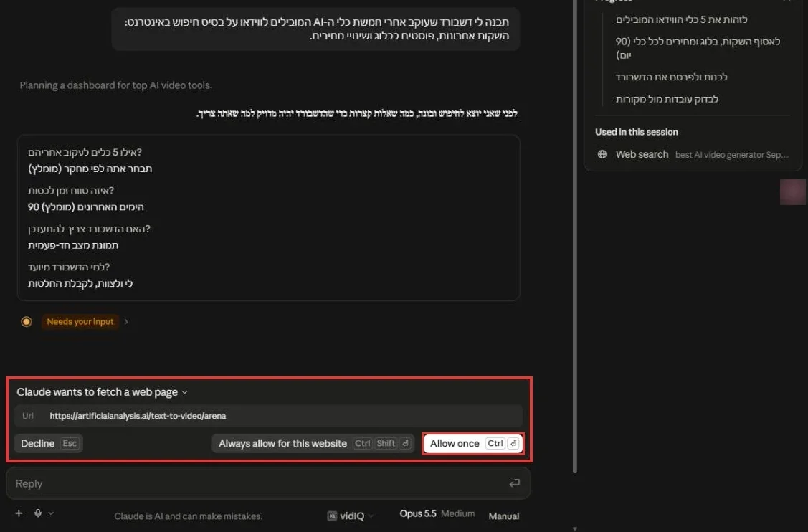Open the chevron next to the microphone
This screenshot has width=808, height=532.
[51, 513]
